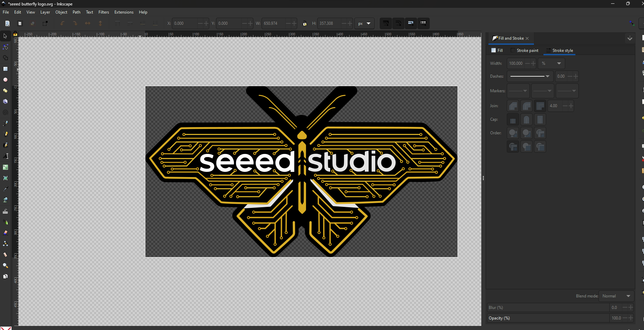Toggle move patterns with objects
Image resolution: width=644 pixels, height=330 pixels.
[423, 23]
